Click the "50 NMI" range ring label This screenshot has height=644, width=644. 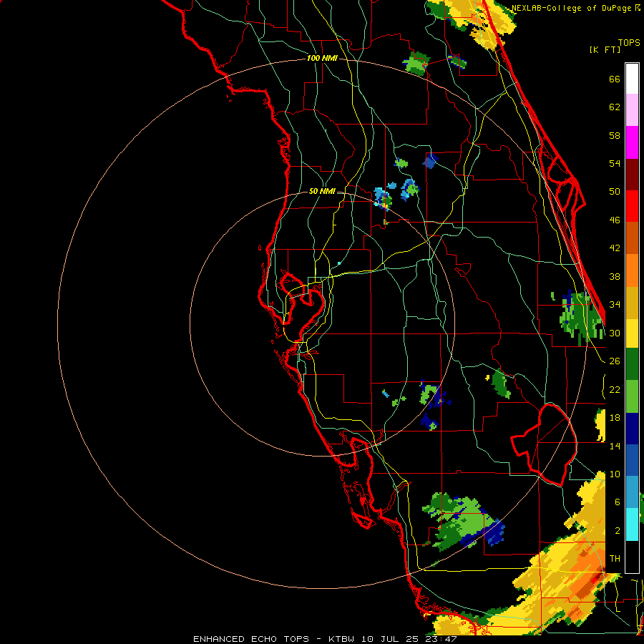321,191
